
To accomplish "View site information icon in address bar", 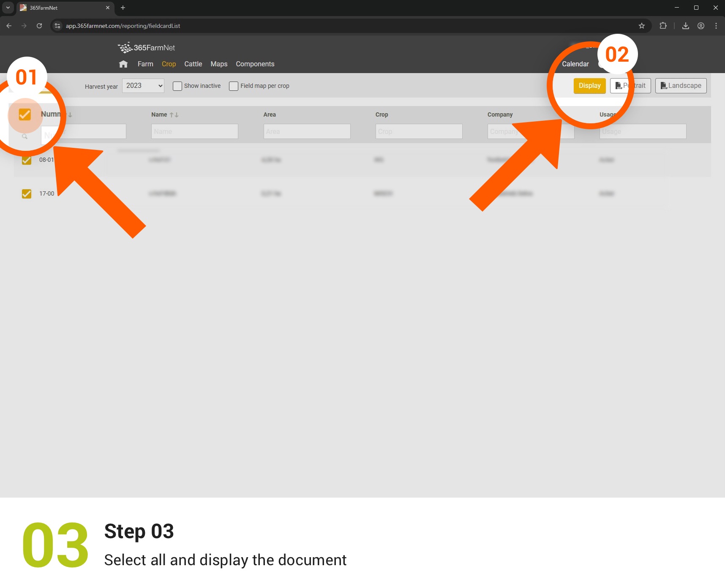I will [58, 26].
